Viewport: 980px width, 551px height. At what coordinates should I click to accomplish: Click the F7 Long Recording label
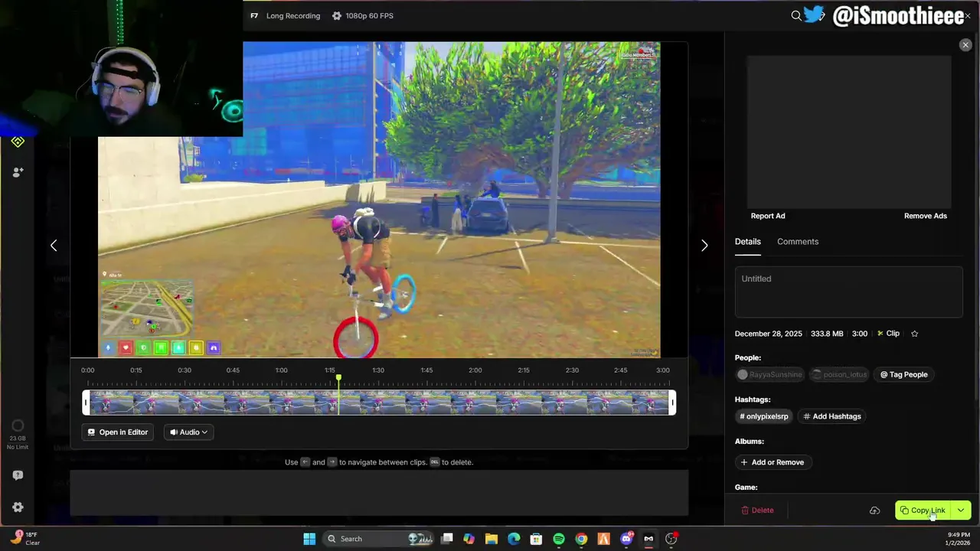coord(286,15)
